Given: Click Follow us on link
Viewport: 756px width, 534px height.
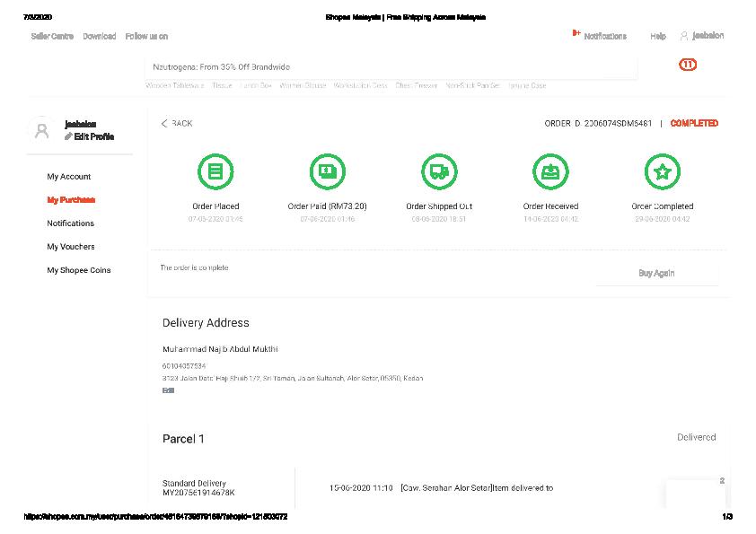Looking at the screenshot, I should click(146, 36).
